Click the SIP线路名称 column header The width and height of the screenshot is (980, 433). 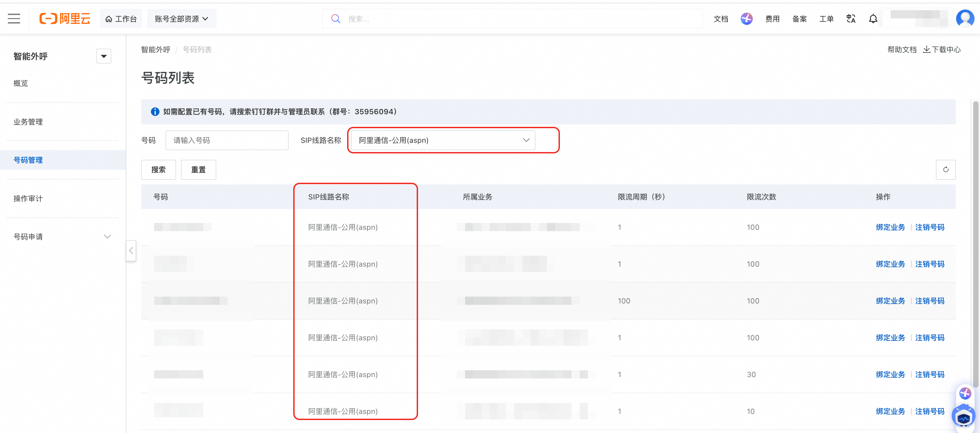tap(328, 197)
